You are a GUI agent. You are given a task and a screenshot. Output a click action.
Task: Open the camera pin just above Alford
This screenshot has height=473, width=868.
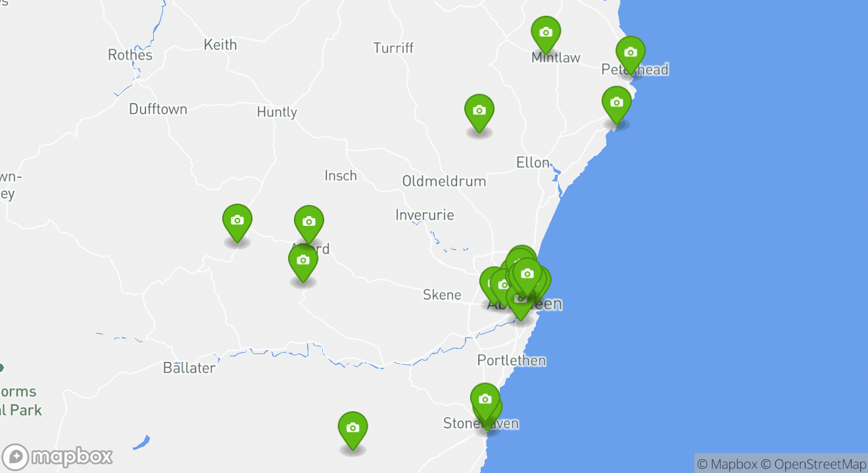point(309,223)
